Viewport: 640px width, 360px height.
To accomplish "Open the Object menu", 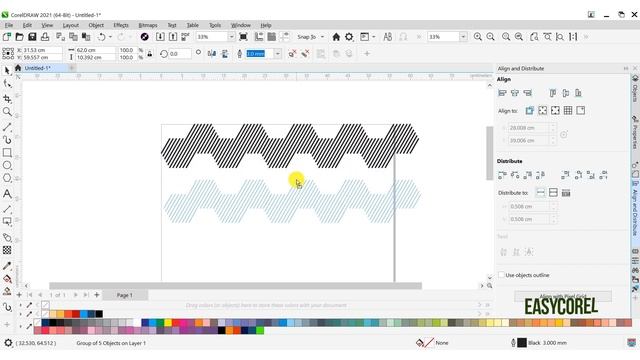I will coord(96,25).
